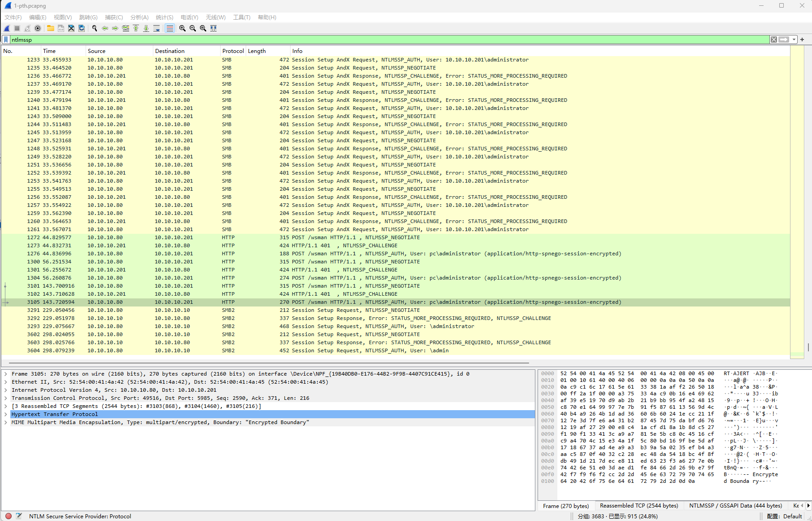
Task: Switch to Reassembled TCP bytes tab
Action: [x=638, y=506]
